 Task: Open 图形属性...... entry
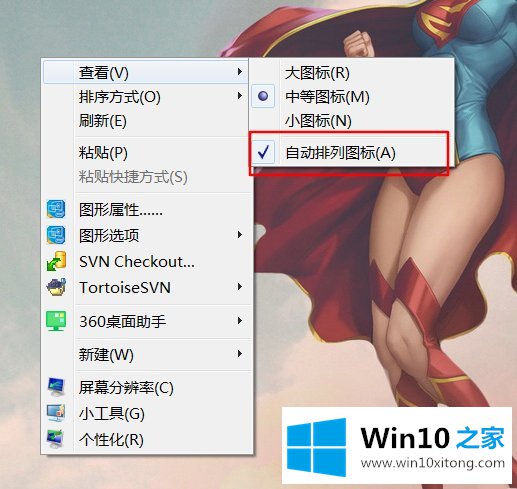[x=146, y=210]
